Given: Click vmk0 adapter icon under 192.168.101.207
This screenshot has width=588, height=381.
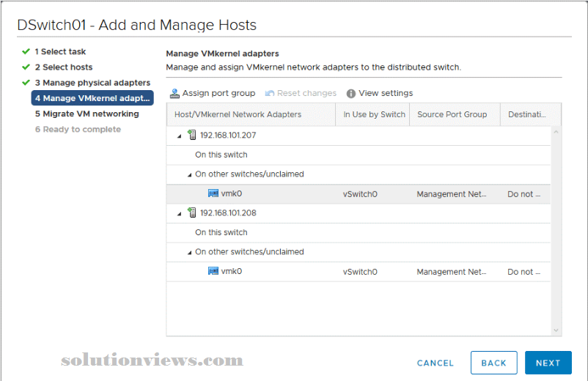Looking at the screenshot, I should [x=213, y=193].
